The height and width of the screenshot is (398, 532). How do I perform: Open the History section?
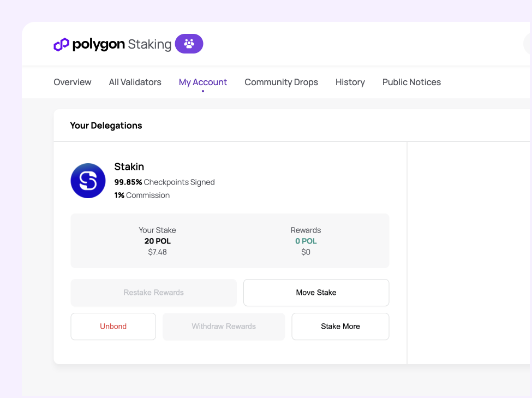(350, 82)
